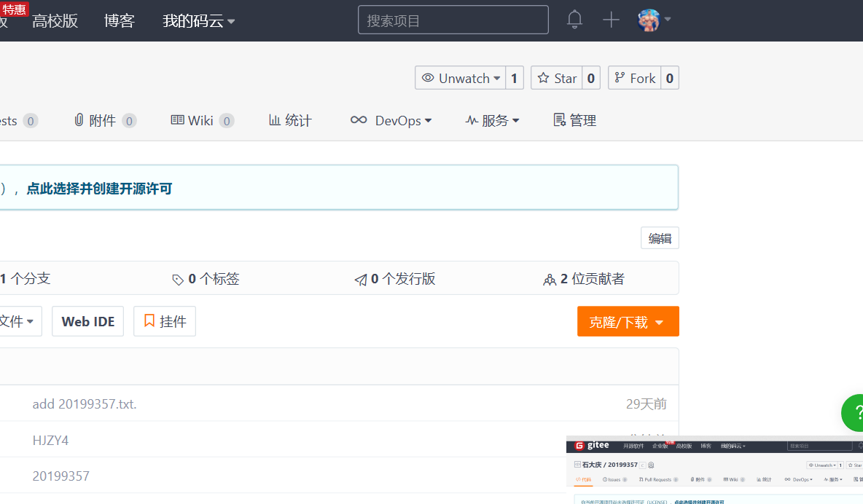Switch to the 管理 tab
This screenshot has width=863, height=504.
[x=574, y=120]
